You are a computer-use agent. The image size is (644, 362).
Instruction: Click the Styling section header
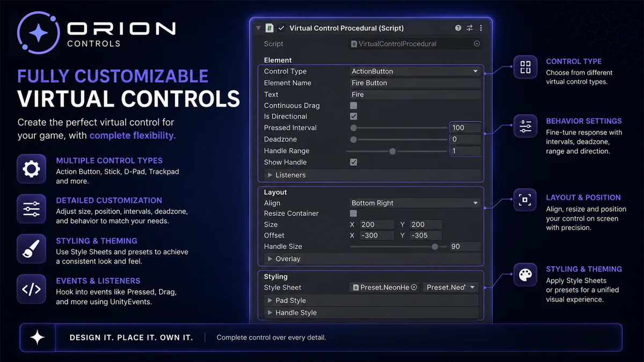point(276,277)
